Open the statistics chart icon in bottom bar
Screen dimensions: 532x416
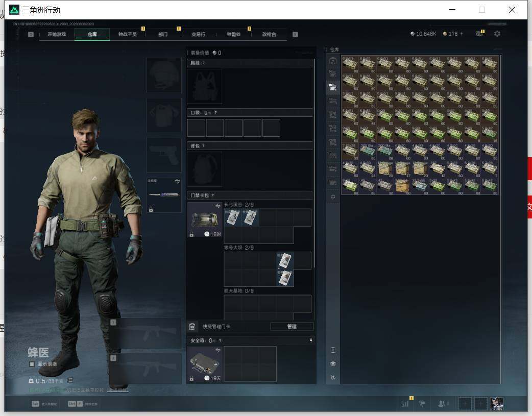[405, 404]
